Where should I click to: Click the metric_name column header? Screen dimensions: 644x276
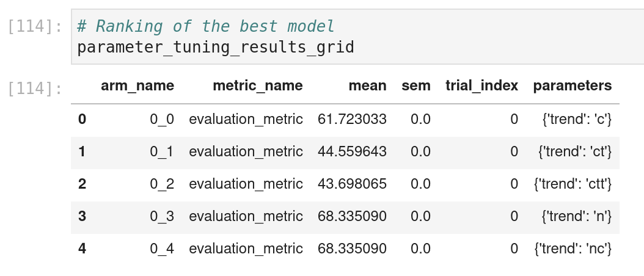click(x=257, y=85)
